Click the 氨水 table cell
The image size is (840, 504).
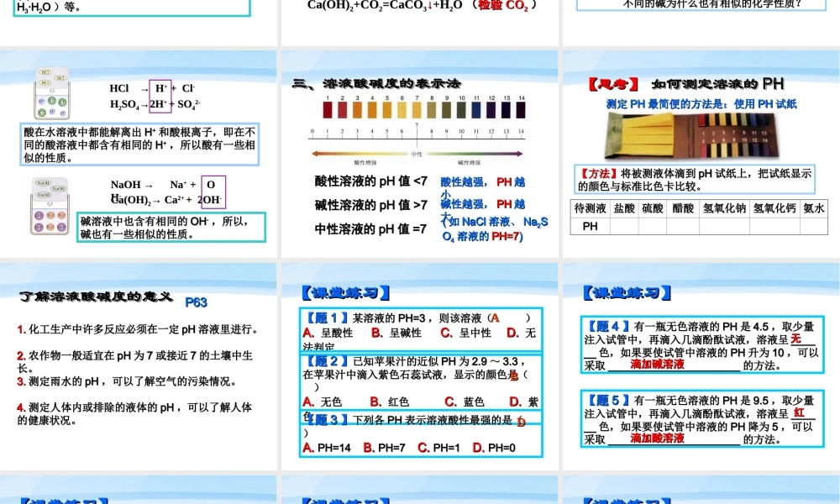tap(814, 208)
